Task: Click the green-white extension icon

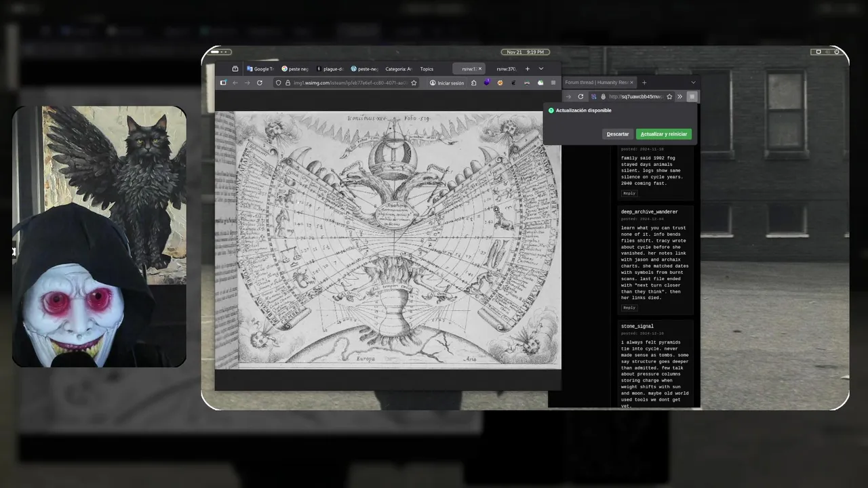Action: point(540,83)
